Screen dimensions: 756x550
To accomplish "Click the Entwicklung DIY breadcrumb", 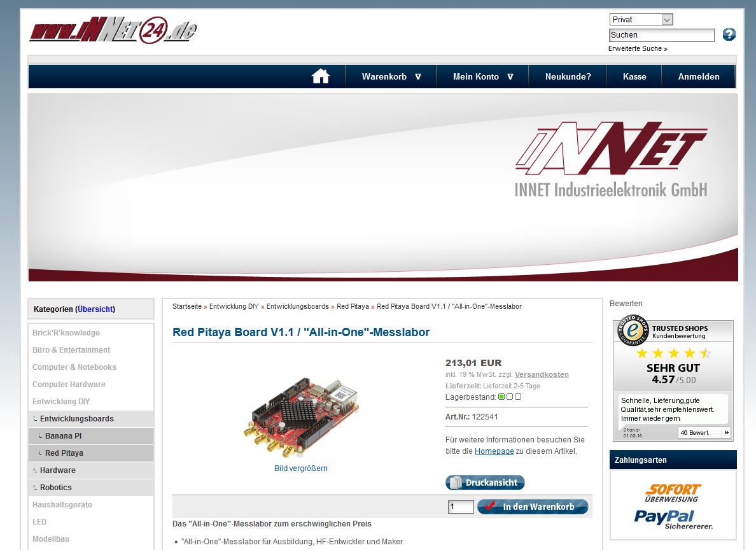I will point(234,306).
